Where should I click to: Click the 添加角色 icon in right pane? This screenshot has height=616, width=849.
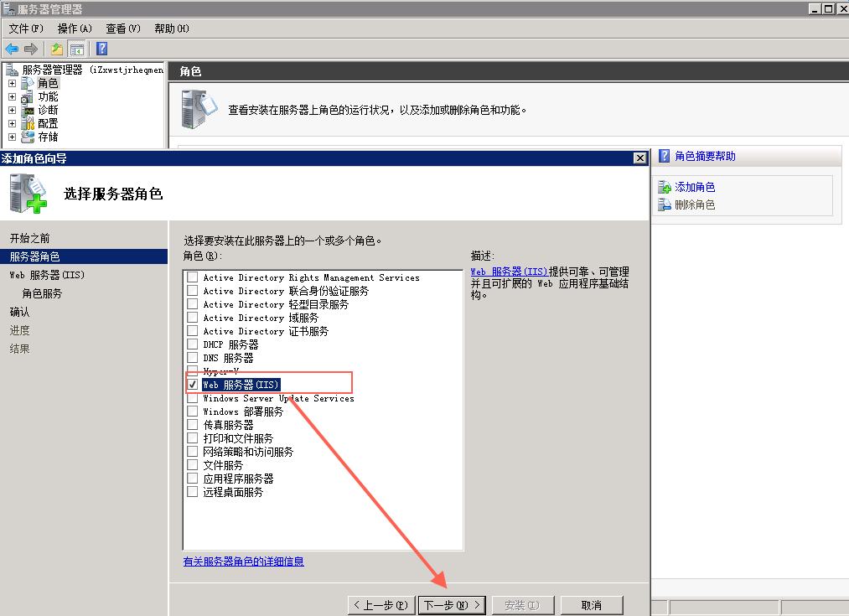click(665, 188)
